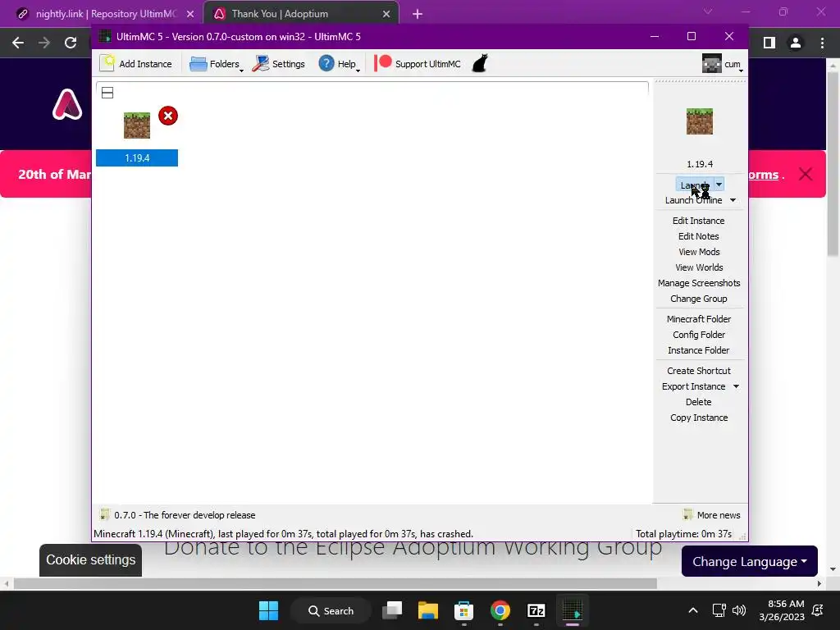Open browser side panel icon

point(769,43)
